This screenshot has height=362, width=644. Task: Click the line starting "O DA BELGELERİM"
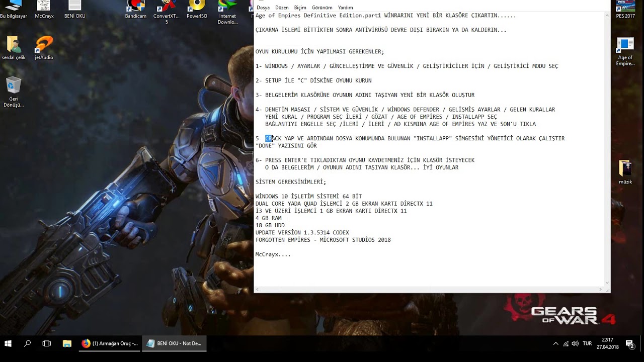pos(362,167)
